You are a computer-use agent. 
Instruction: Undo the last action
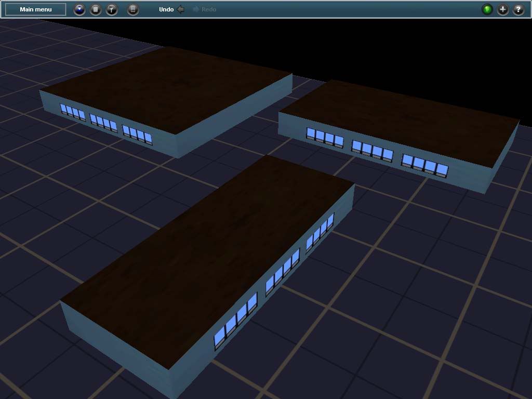tap(171, 9)
